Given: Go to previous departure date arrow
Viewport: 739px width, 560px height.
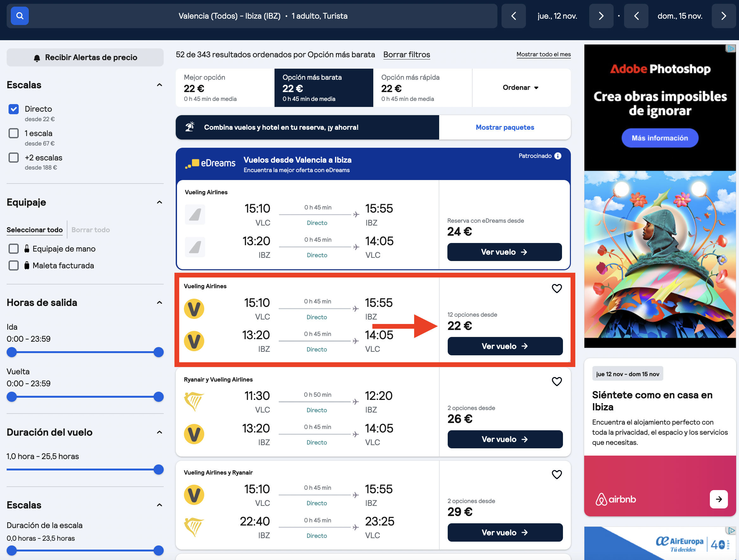Looking at the screenshot, I should pyautogui.click(x=514, y=16).
